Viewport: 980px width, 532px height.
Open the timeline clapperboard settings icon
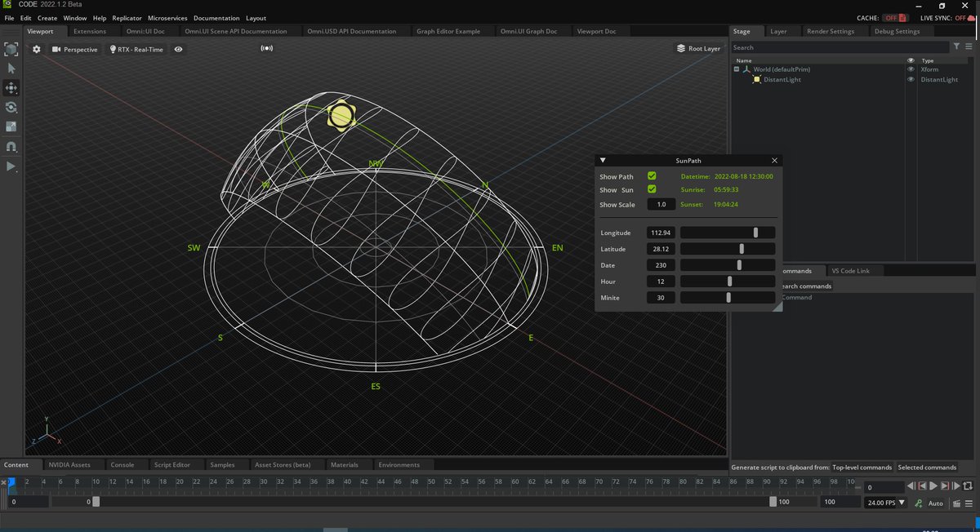tap(955, 503)
